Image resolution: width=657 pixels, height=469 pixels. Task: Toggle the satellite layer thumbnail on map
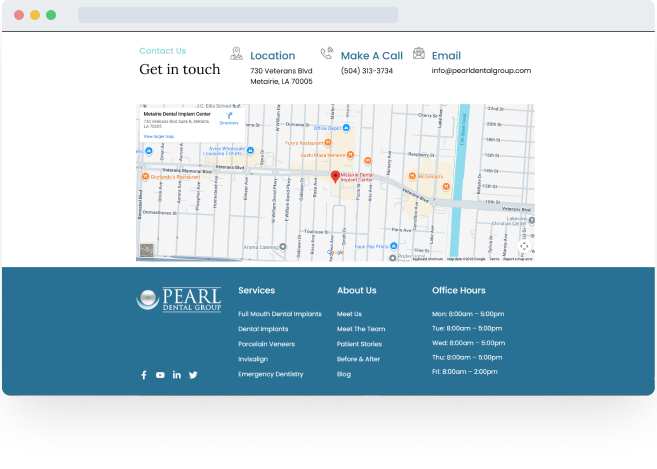[x=147, y=251]
